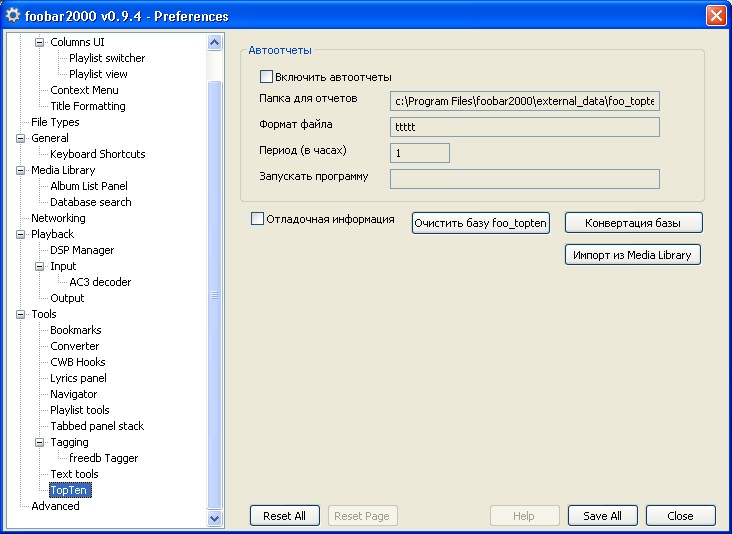Collapse the Media Library tree node

pos(21,170)
